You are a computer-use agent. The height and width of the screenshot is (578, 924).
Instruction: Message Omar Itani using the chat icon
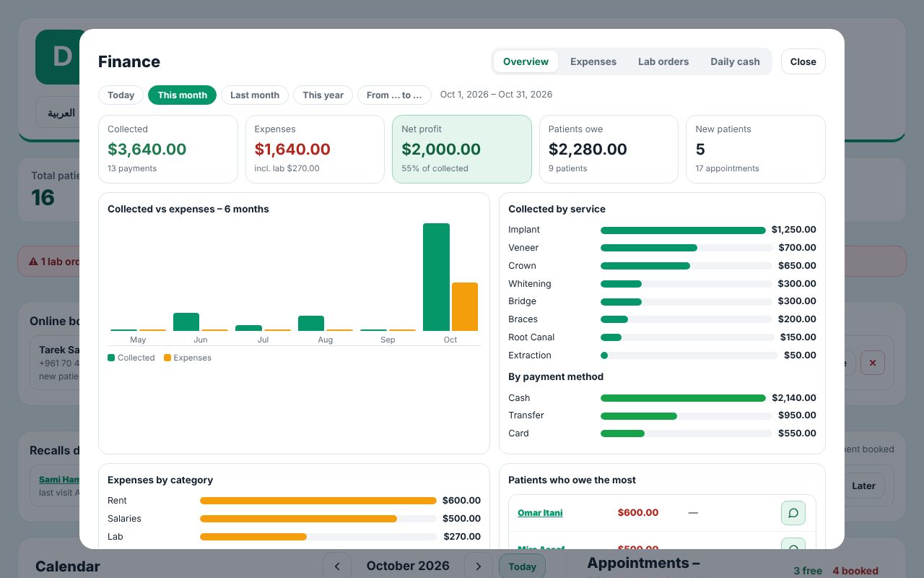tap(793, 513)
